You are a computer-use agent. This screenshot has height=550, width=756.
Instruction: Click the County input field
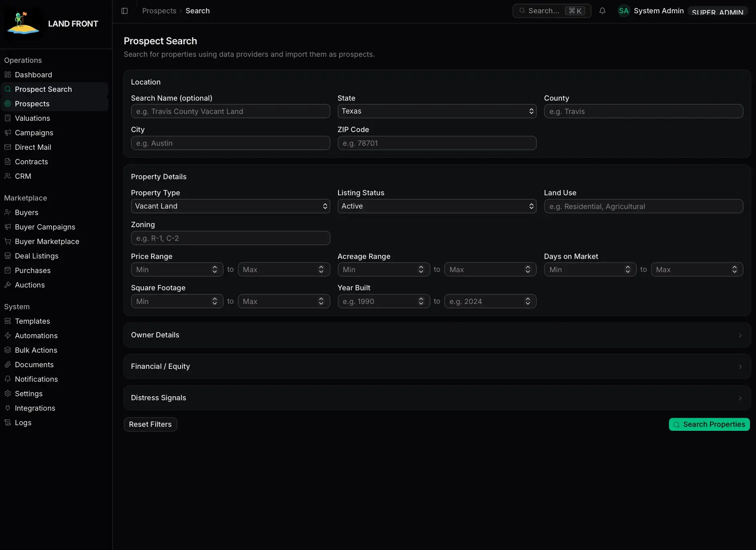[644, 111]
